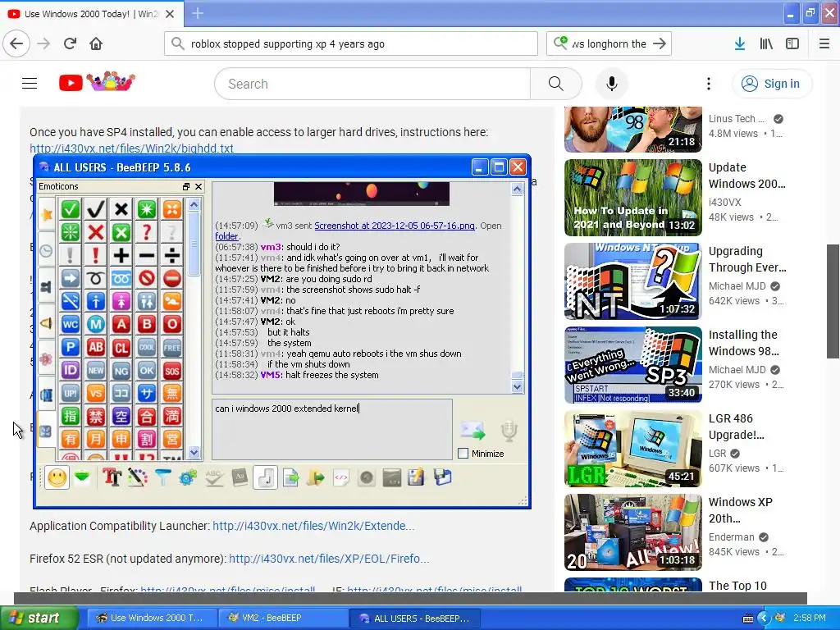
Task: Click the code snippet page icon
Action: pos(341,477)
